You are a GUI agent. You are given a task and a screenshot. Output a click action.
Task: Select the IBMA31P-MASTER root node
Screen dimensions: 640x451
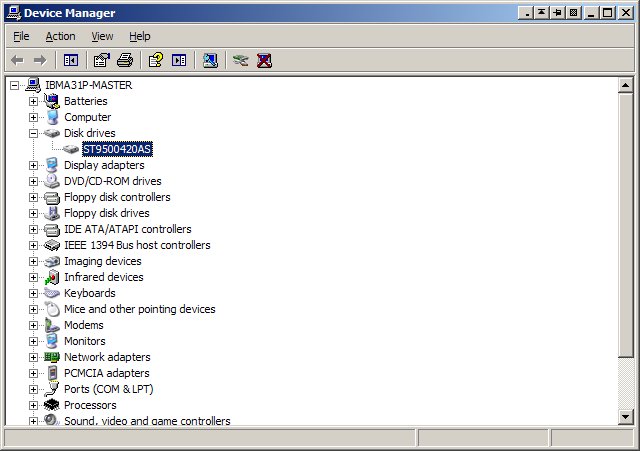coord(88,85)
